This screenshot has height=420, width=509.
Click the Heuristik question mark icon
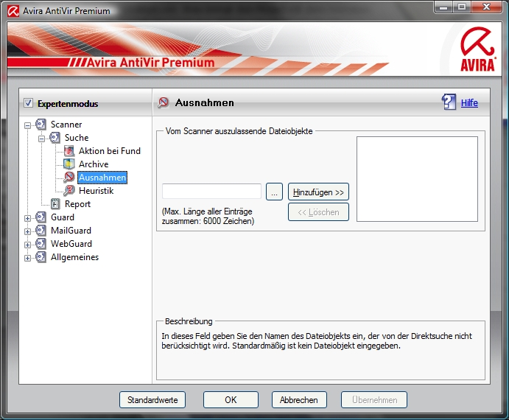coord(69,191)
